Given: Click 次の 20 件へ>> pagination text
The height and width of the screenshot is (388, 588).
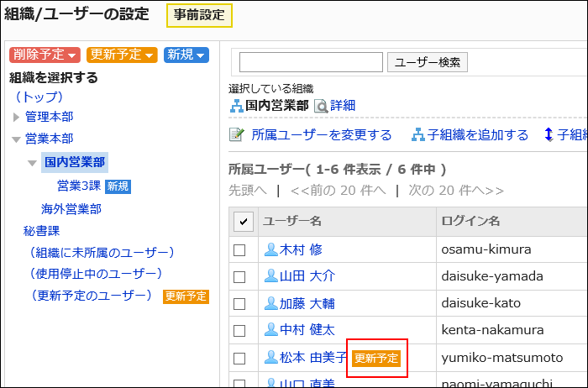Looking at the screenshot, I should [456, 191].
